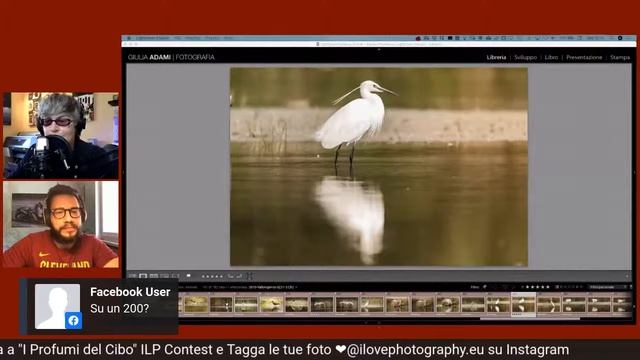Open the File menu in the menu bar
Screen dimensions: 640x360
point(178,38)
